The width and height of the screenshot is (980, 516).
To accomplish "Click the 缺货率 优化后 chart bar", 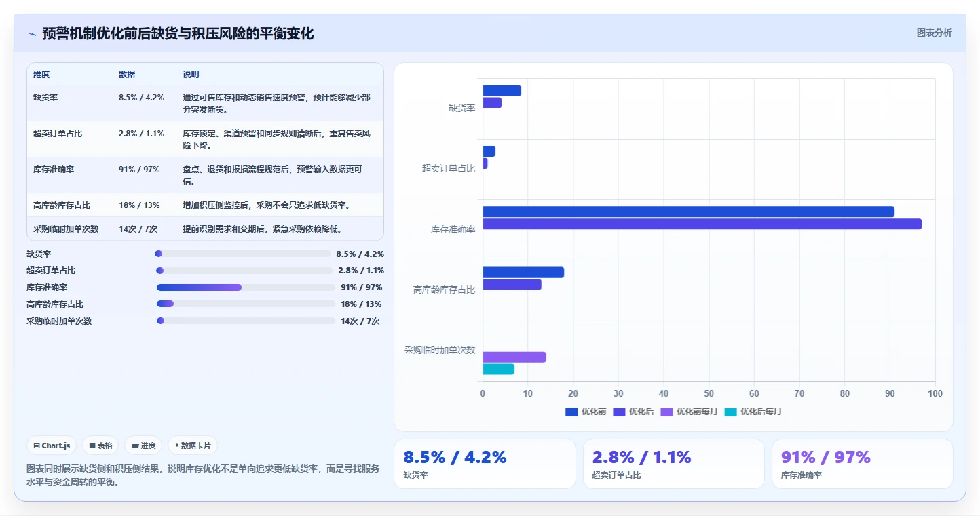I will [492, 103].
